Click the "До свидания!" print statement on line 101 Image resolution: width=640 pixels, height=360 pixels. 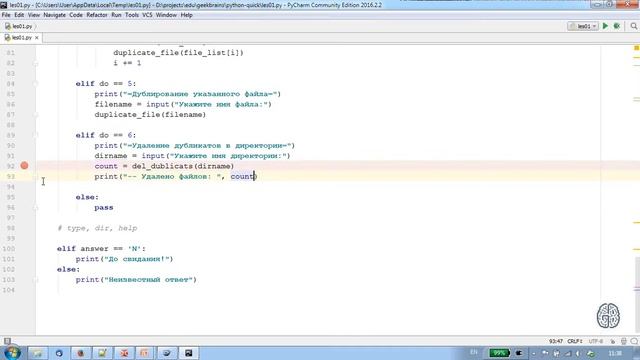pos(124,259)
